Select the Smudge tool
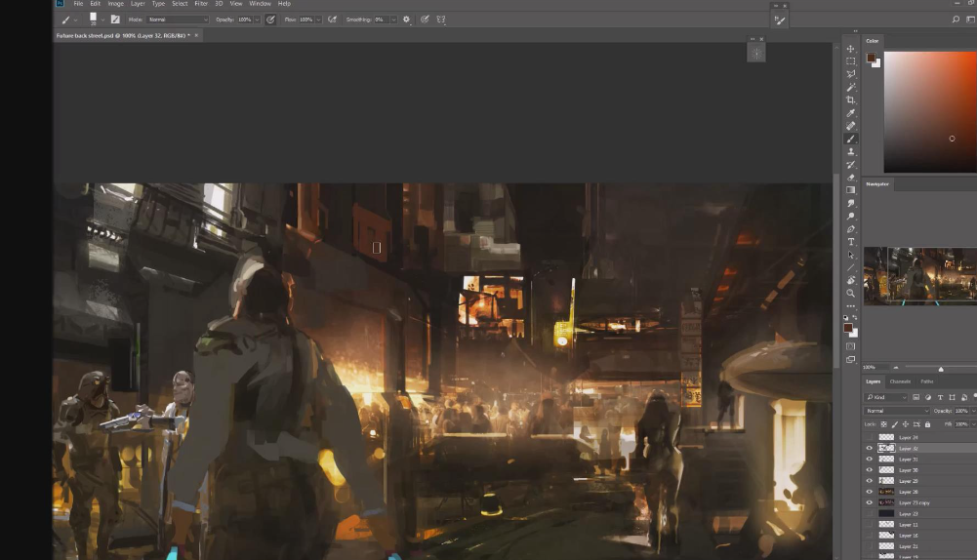This screenshot has height=560, width=977. [850, 203]
